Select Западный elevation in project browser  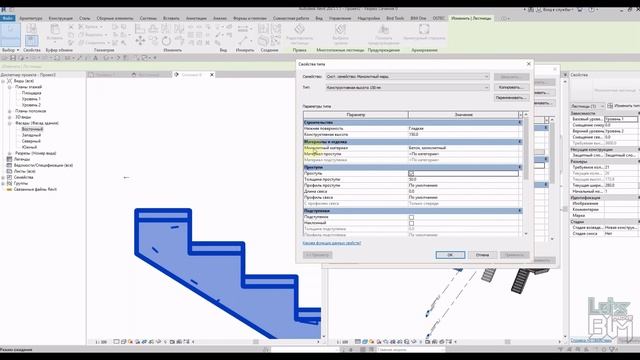31,135
